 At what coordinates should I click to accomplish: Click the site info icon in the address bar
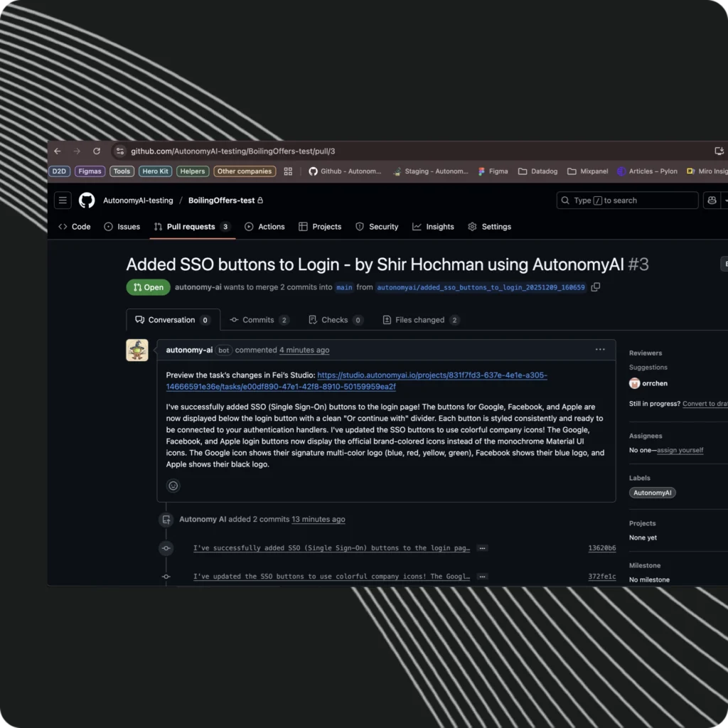click(x=120, y=151)
